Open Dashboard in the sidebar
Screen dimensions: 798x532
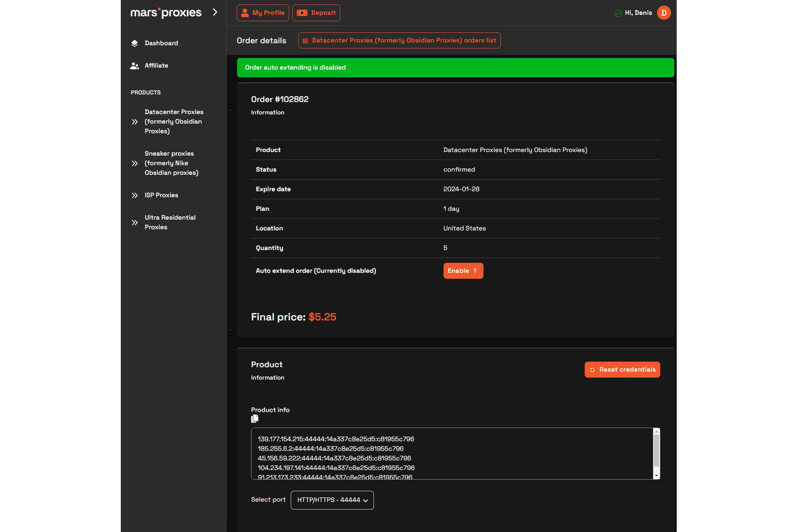[161, 43]
